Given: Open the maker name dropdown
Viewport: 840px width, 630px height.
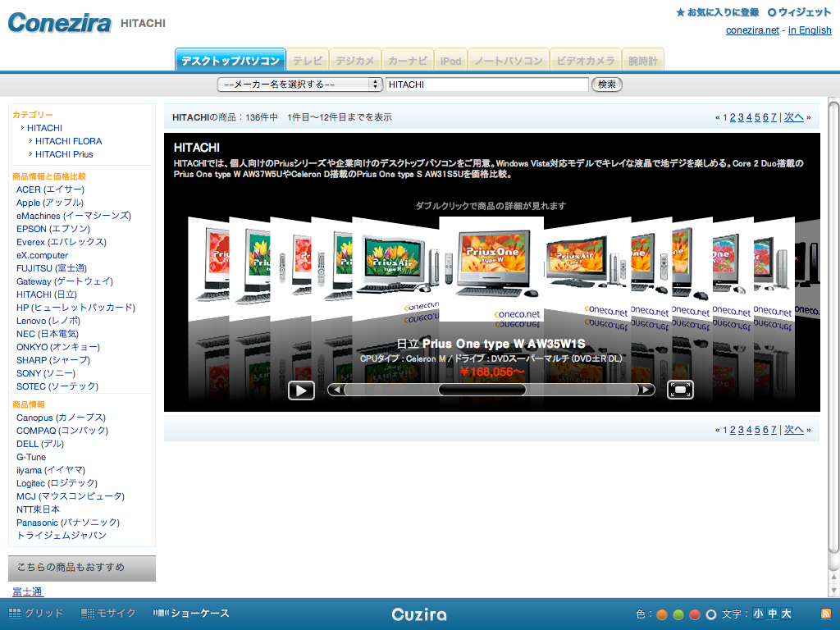Looking at the screenshot, I should (299, 84).
